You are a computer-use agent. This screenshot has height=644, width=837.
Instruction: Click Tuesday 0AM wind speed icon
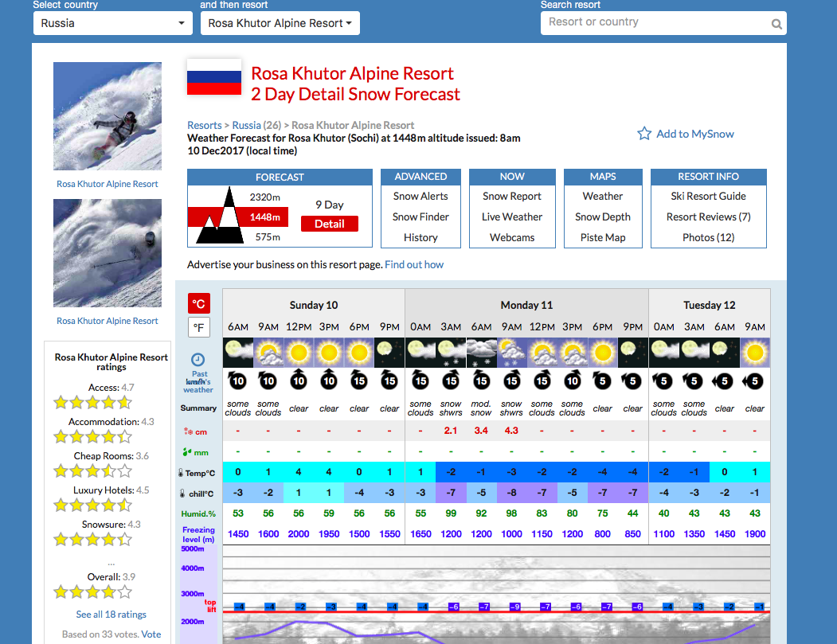663,381
